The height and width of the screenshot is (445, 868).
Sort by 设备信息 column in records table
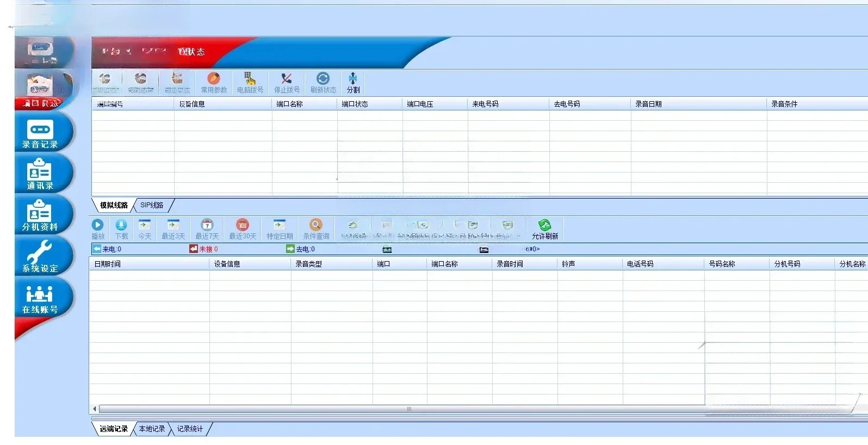250,264
